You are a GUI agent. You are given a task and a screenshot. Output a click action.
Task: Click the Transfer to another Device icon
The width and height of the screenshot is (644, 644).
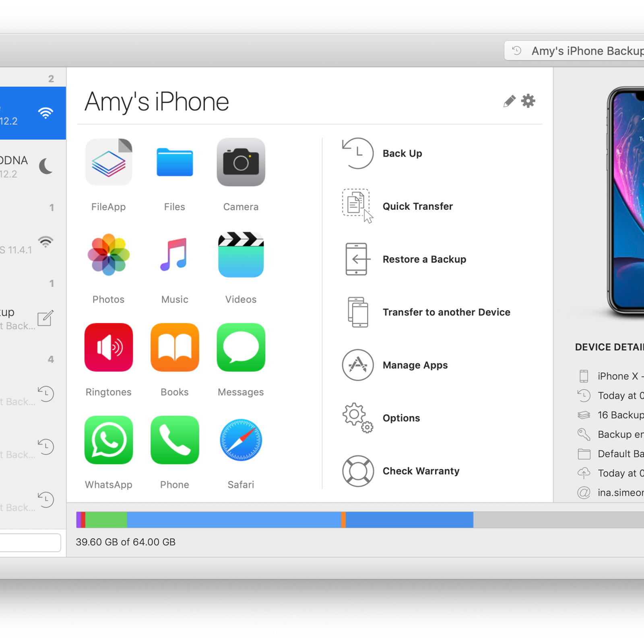click(x=358, y=312)
